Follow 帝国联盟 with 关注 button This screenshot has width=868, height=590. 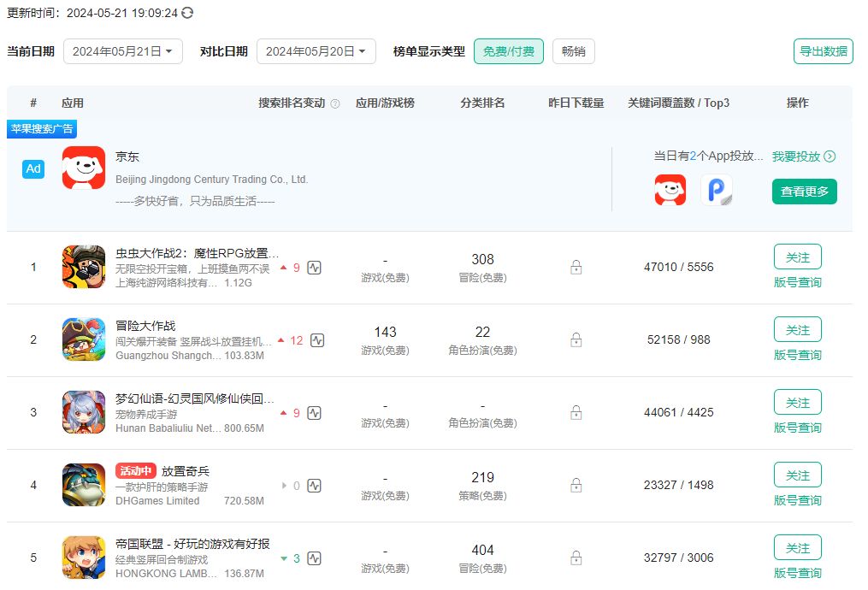point(798,548)
